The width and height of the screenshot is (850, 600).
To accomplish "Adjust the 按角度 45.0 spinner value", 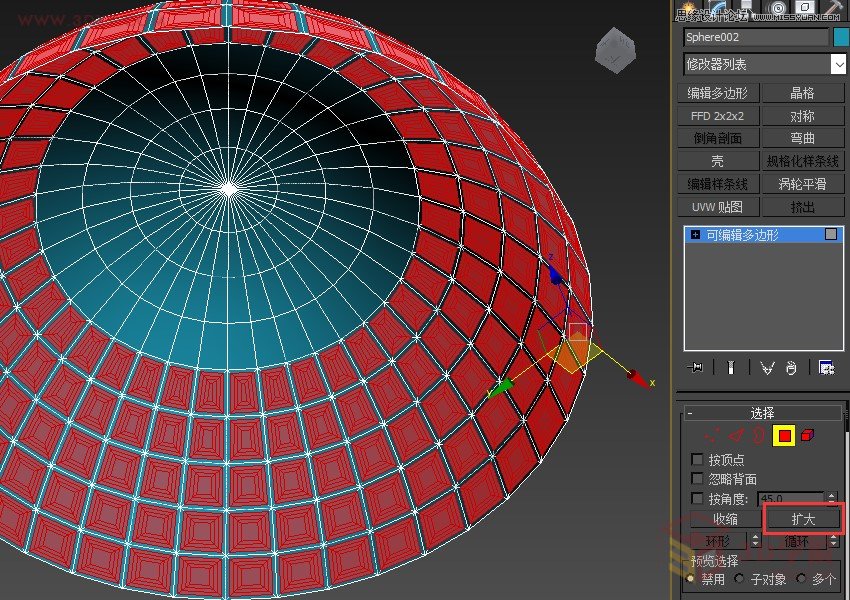I will (x=833, y=496).
